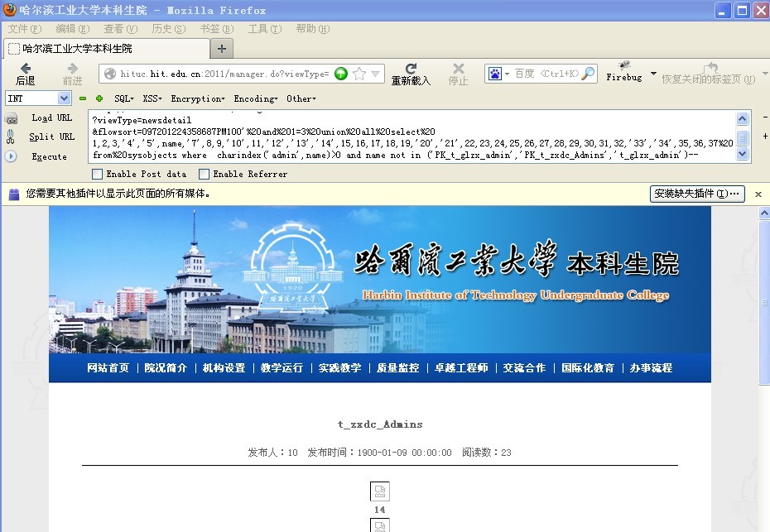The height and width of the screenshot is (532, 770).
Task: Click the green Go button in address bar
Action: coord(341,74)
